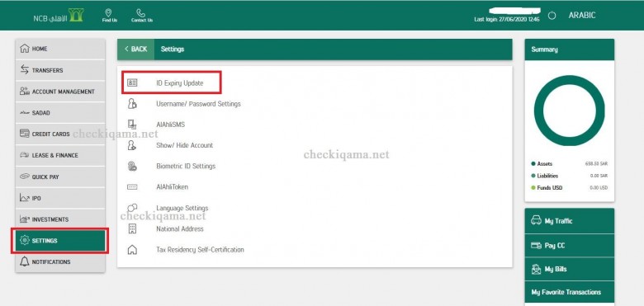
Task: Select the SETTINGS menu item
Action: 60,241
